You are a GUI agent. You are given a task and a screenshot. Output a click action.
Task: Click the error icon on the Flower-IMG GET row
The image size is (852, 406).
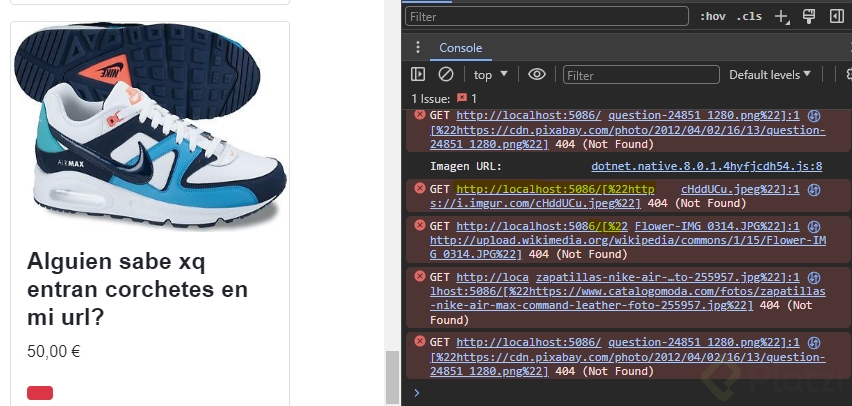[419, 226]
